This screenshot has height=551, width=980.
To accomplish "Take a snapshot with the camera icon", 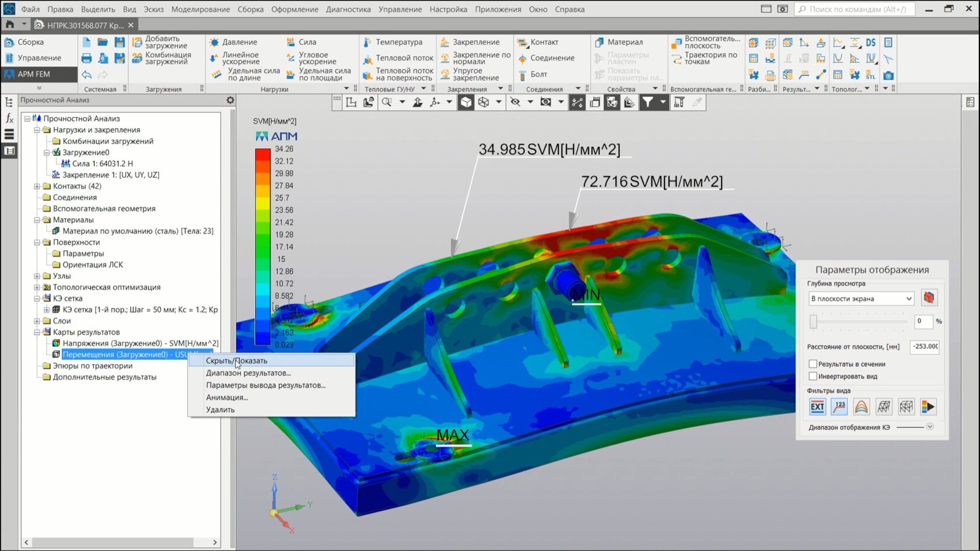I will [x=888, y=75].
